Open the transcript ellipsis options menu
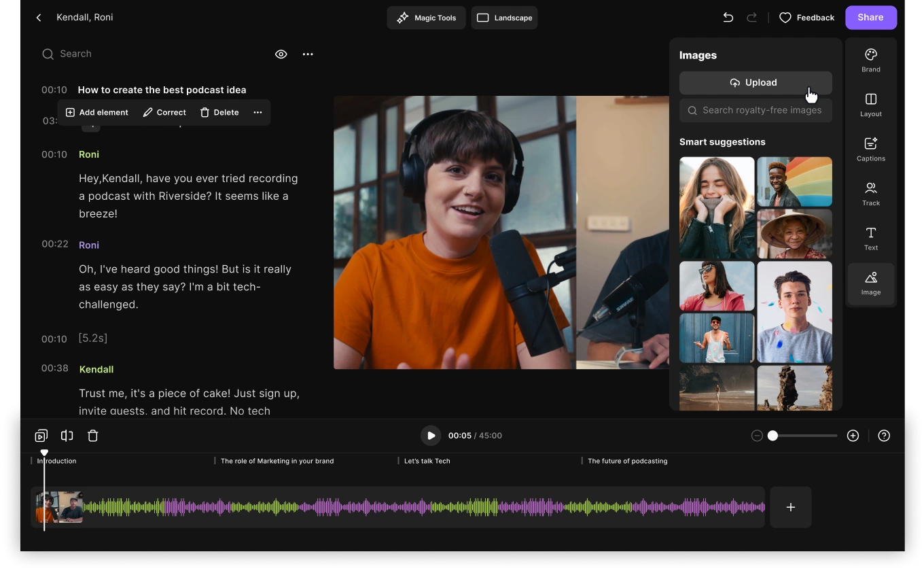 (x=308, y=54)
